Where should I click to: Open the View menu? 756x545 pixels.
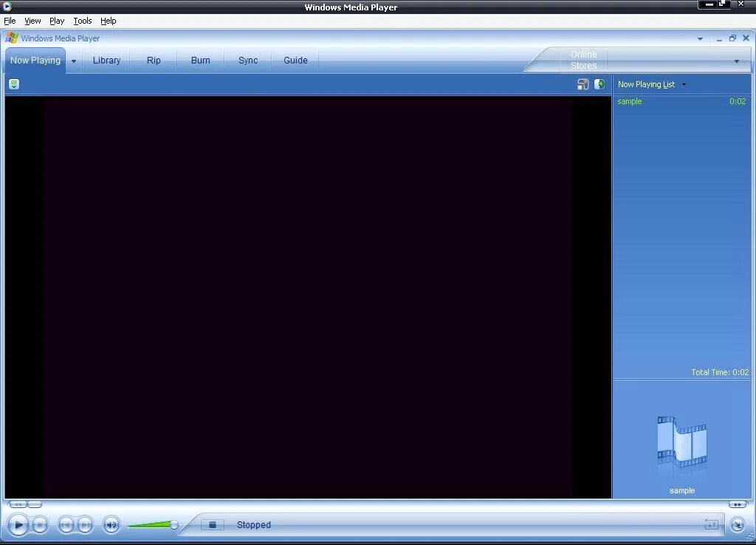coord(32,21)
